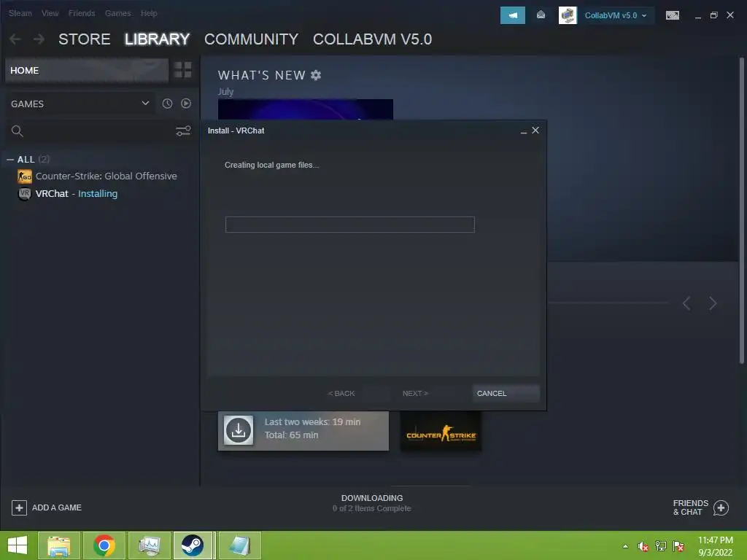Click 'Last two weeks: 19 min' text

pos(312,422)
